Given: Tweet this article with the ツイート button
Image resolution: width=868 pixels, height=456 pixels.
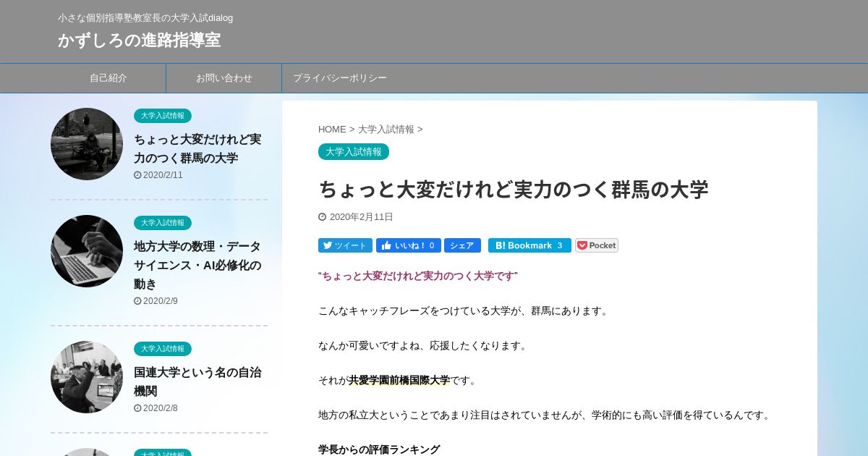Looking at the screenshot, I should (x=345, y=245).
